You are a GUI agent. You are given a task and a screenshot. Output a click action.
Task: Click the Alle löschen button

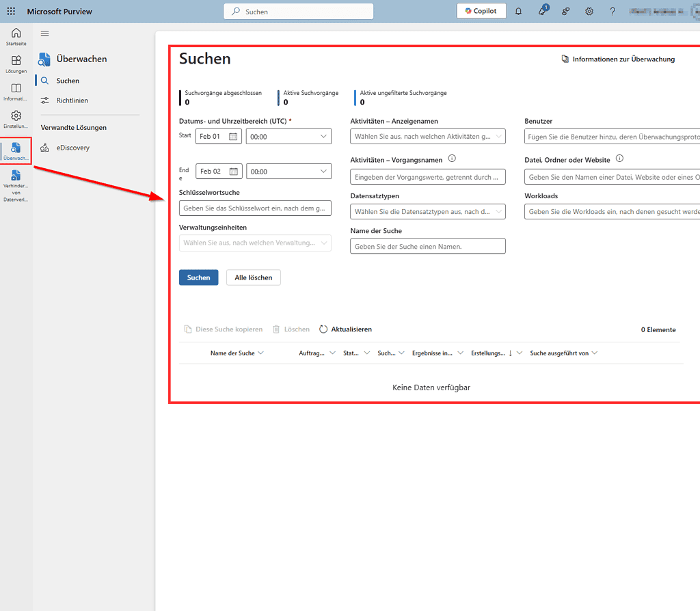pyautogui.click(x=253, y=277)
